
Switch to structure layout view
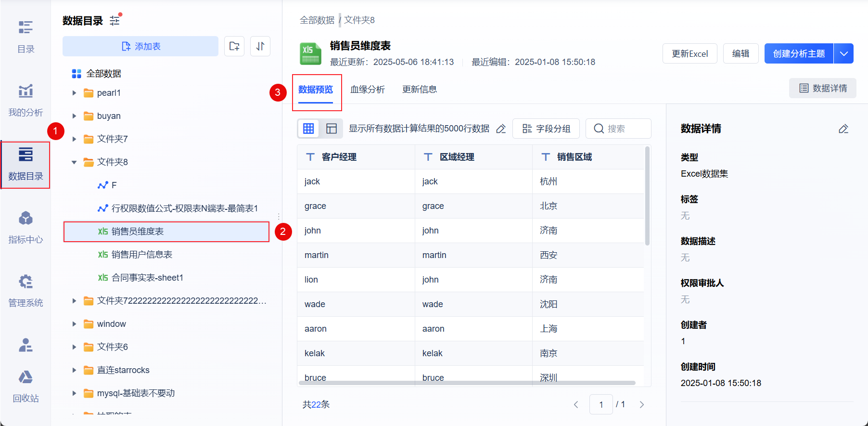(x=332, y=129)
